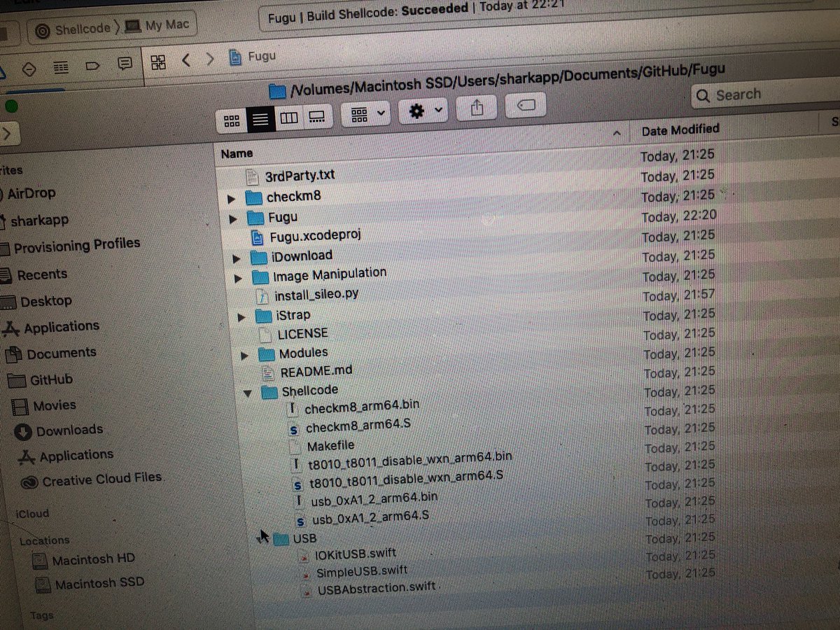Expand the checkm8 folder
Viewport: 840px width, 630px height.
click(x=232, y=199)
